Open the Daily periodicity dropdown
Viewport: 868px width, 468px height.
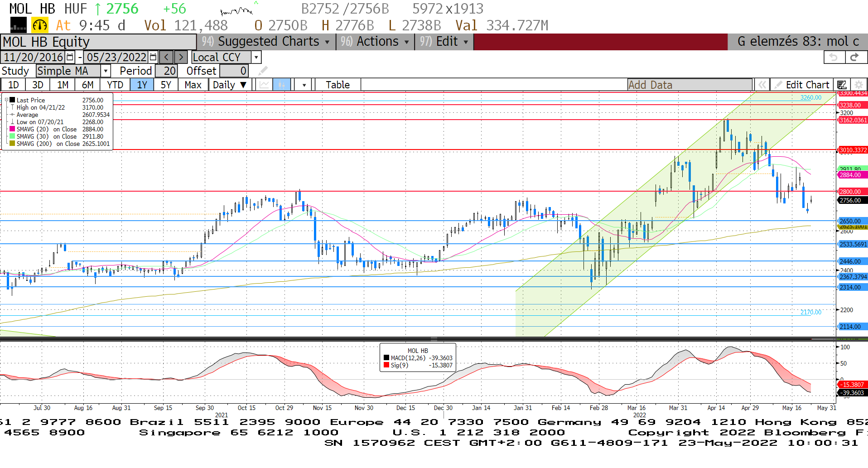pyautogui.click(x=230, y=85)
